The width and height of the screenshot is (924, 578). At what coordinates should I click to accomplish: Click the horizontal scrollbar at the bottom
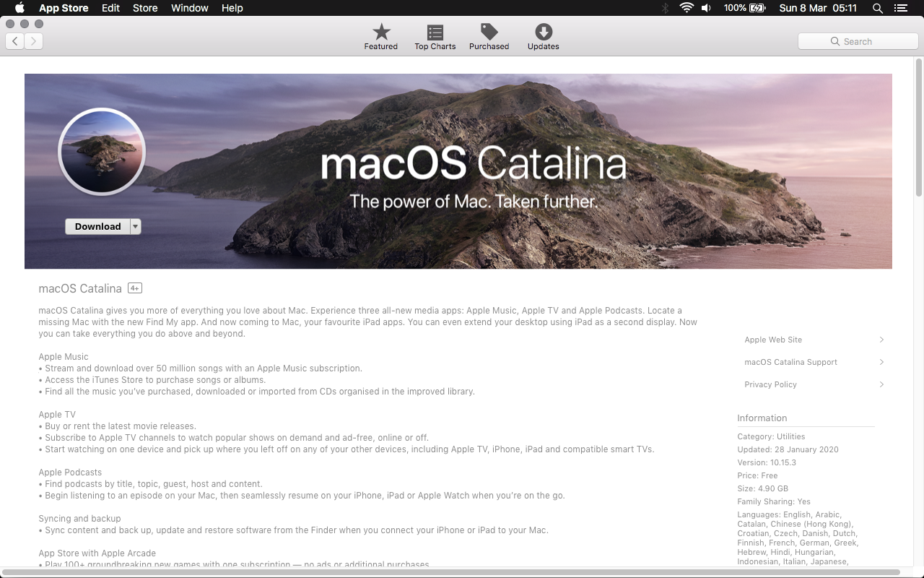[452, 573]
